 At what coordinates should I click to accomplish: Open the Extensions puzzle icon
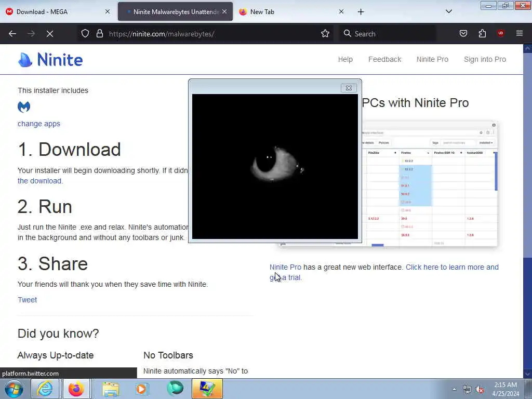(x=482, y=34)
